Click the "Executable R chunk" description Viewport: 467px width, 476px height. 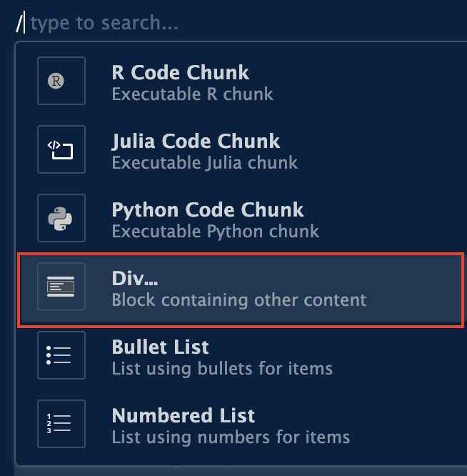(192, 94)
